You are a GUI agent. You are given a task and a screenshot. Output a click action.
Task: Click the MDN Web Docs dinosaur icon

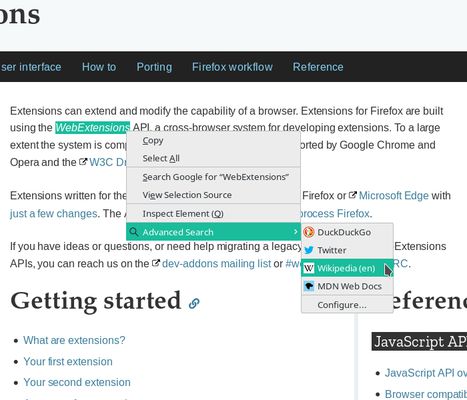coord(309,286)
